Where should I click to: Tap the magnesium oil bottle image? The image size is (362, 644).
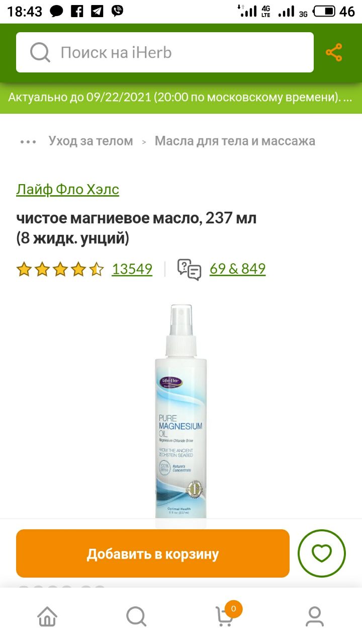181,410
